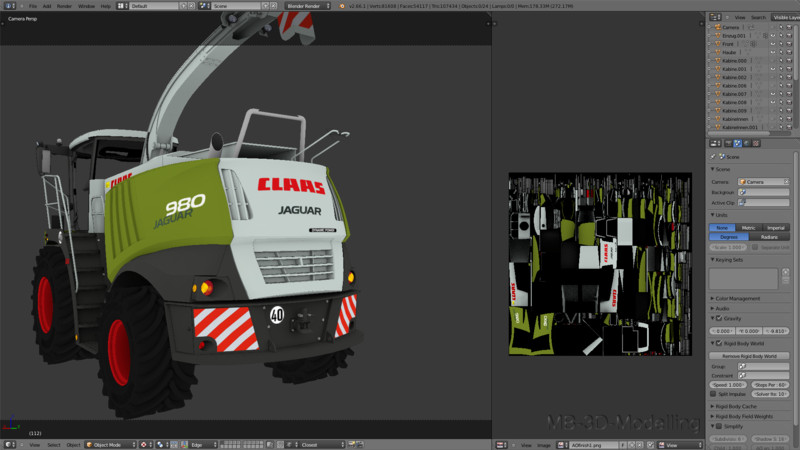Open the Edge snap element dropdown
Viewport: 800px width, 450px height.
(203, 445)
